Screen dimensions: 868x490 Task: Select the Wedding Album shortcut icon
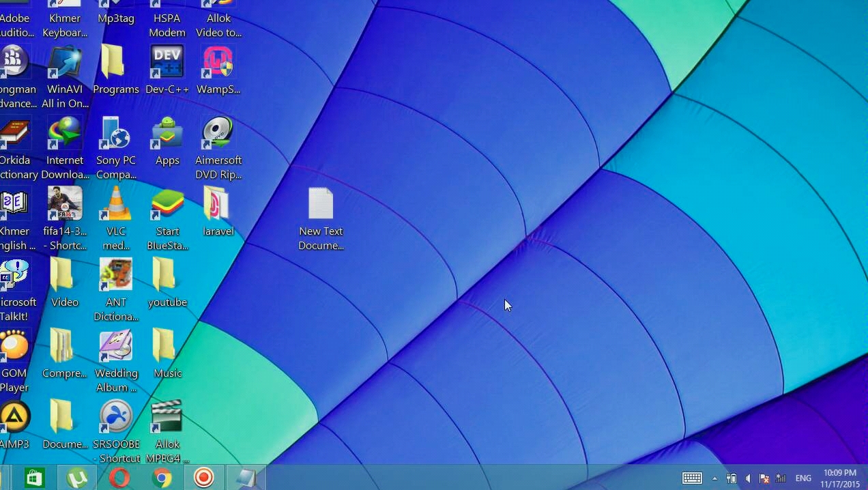coord(116,360)
